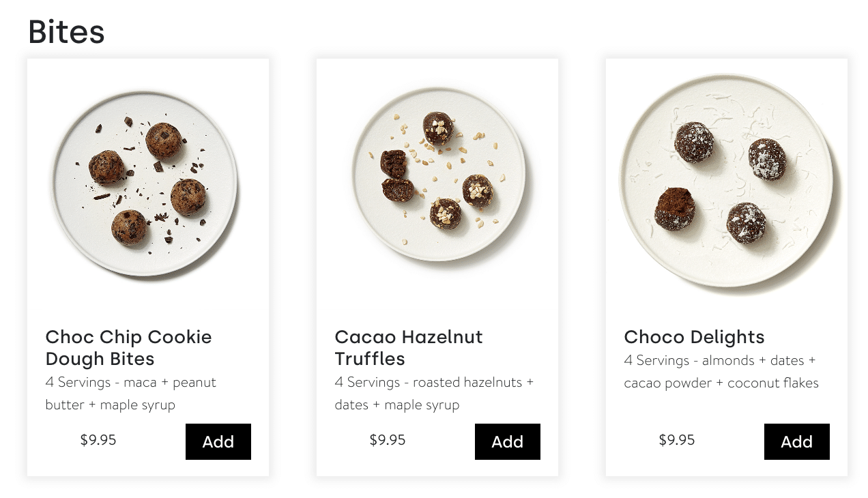Viewport: 868px width, 498px height.
Task: Add Choc Chip Cookie Dough Bites to cart
Action: tap(218, 441)
